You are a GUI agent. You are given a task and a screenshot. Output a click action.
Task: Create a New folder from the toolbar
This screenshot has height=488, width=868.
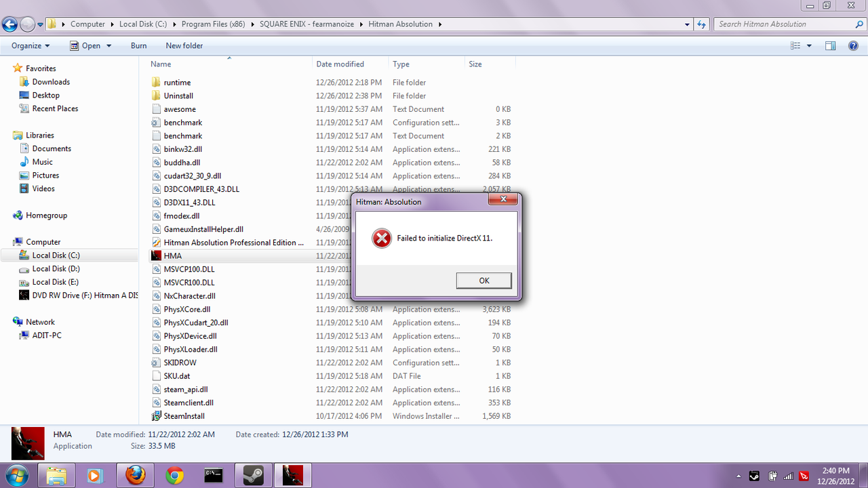pos(184,46)
